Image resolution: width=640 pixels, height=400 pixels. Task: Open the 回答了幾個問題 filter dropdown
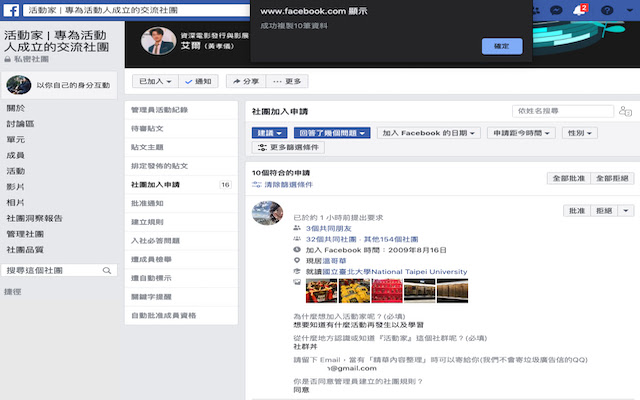pos(332,133)
